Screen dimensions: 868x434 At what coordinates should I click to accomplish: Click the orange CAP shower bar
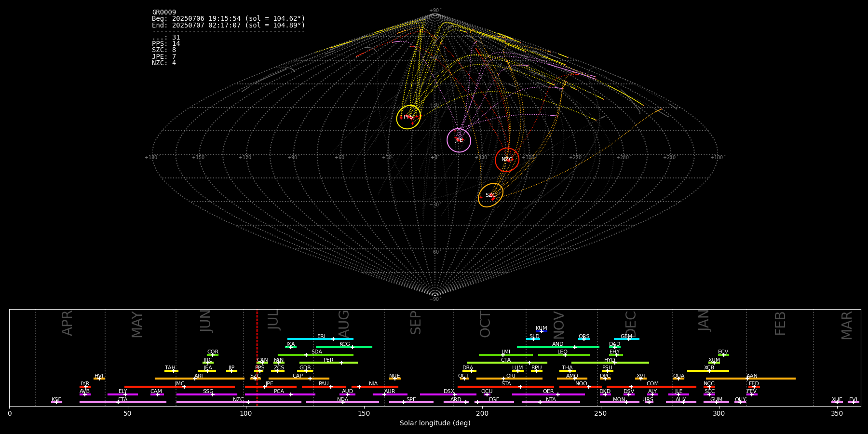coord(299,379)
